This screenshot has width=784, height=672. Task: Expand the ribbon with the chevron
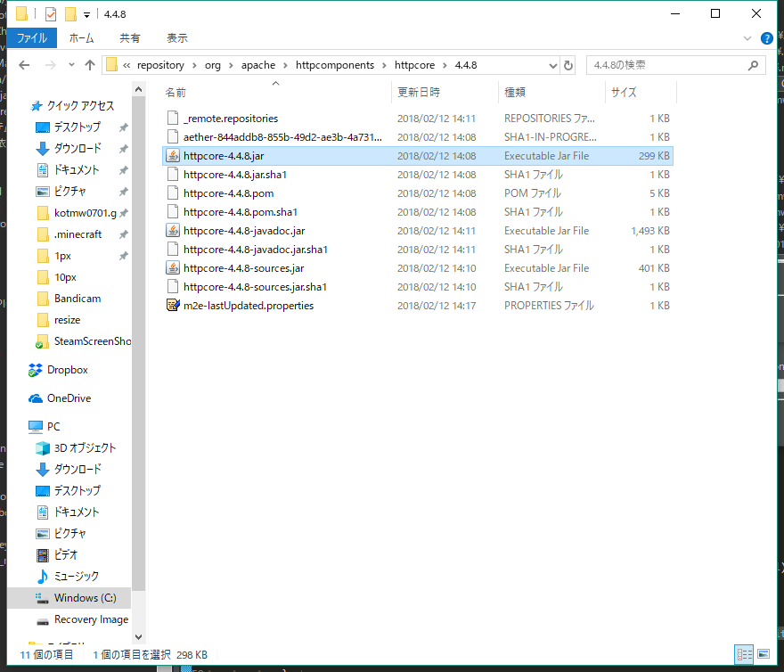747,38
